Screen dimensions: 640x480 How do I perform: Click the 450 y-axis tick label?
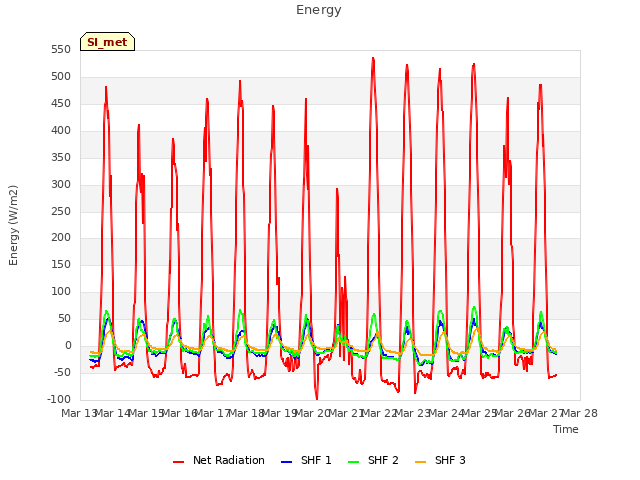pyautogui.click(x=61, y=104)
